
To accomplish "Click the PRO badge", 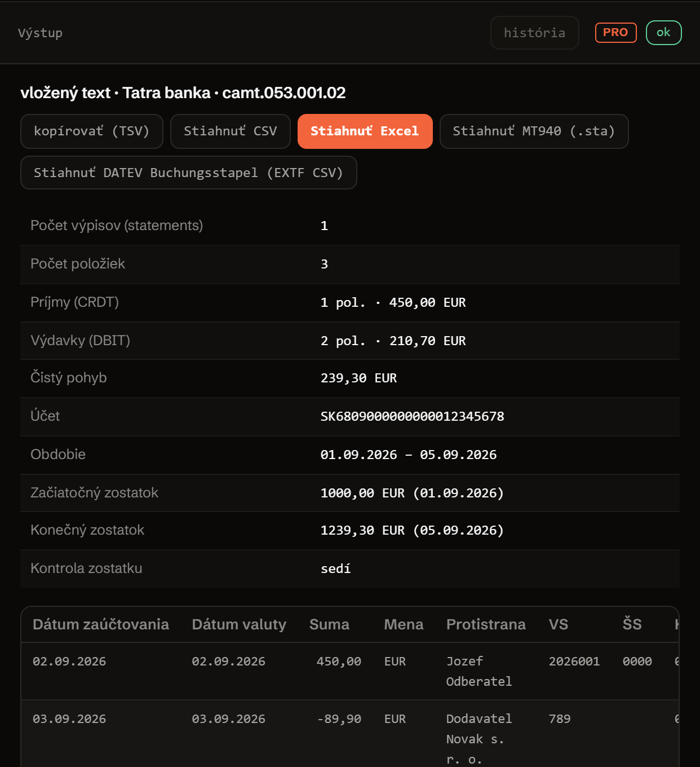I will click(x=616, y=33).
